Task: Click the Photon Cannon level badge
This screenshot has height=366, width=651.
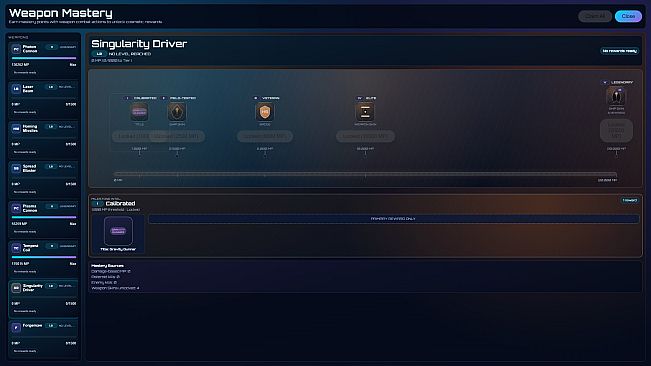Action: pos(51,47)
